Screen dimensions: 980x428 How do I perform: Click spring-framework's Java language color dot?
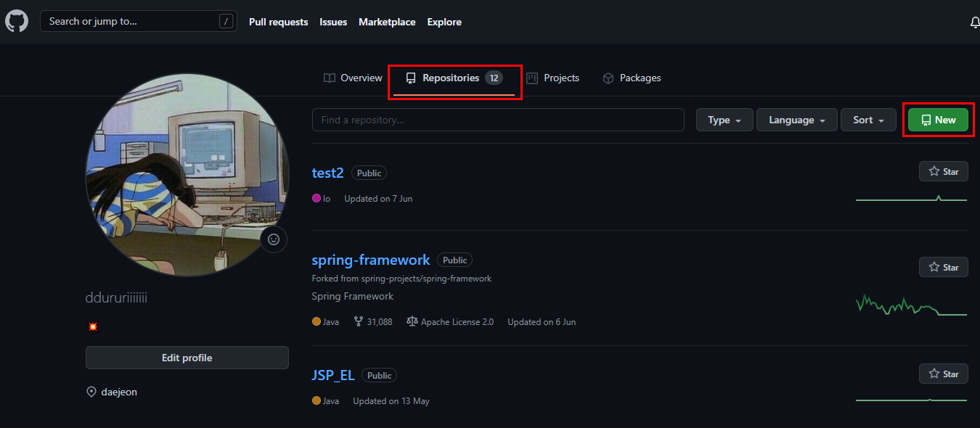(x=317, y=321)
